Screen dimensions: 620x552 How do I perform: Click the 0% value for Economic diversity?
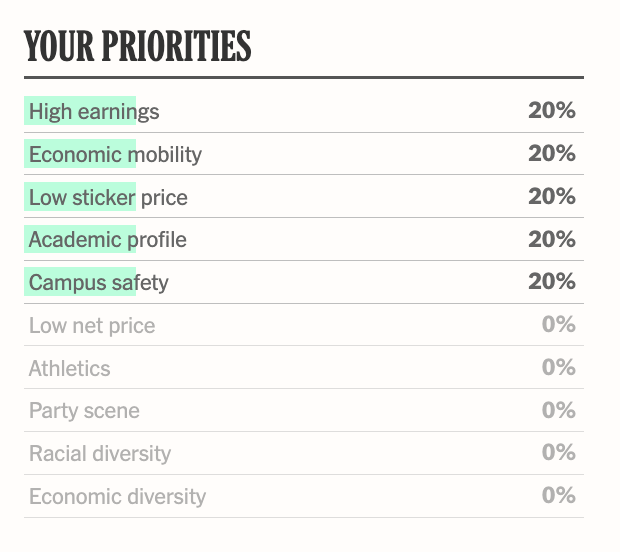[559, 497]
